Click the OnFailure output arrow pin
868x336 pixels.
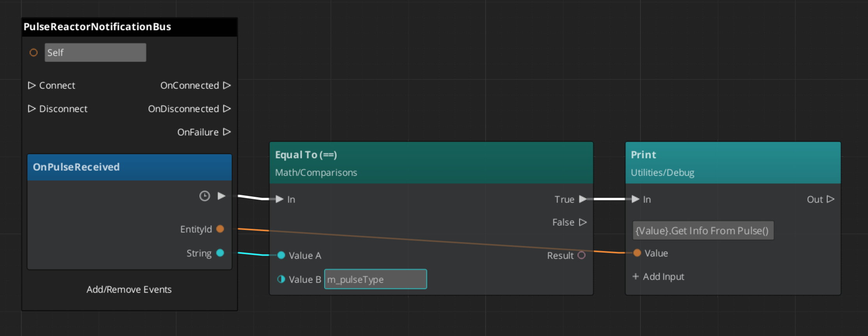[x=227, y=132]
